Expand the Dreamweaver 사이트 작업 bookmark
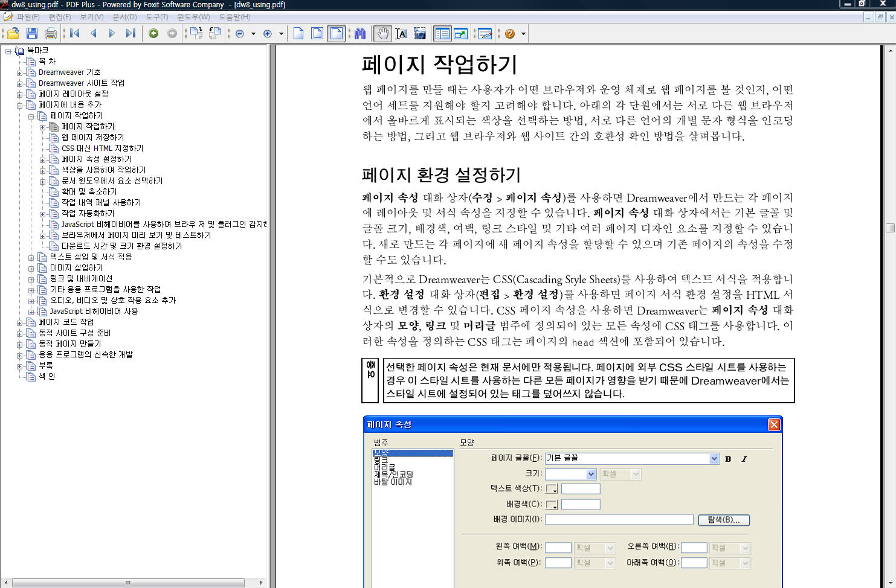 (x=19, y=83)
